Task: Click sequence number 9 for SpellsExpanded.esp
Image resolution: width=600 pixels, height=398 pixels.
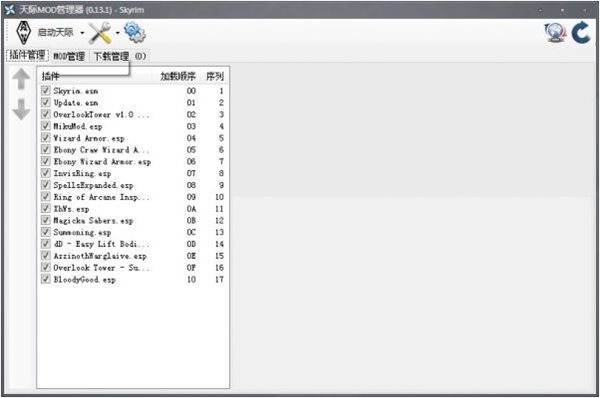Action: [221, 185]
